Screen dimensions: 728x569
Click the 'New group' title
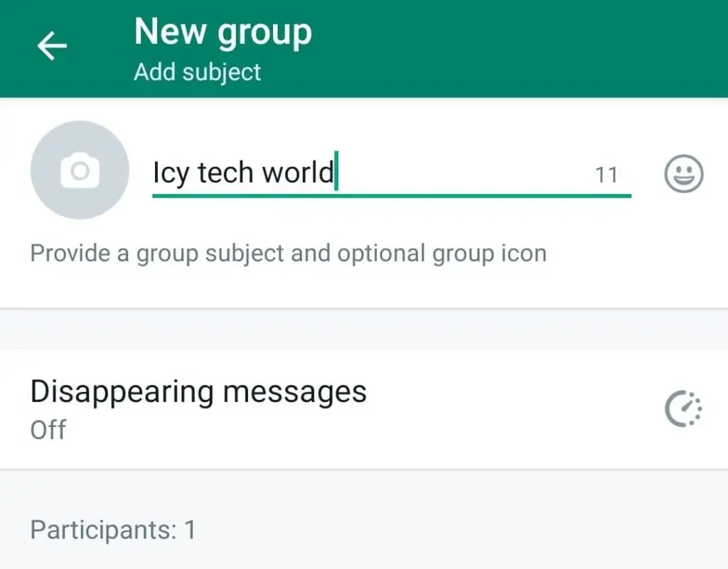(x=223, y=33)
